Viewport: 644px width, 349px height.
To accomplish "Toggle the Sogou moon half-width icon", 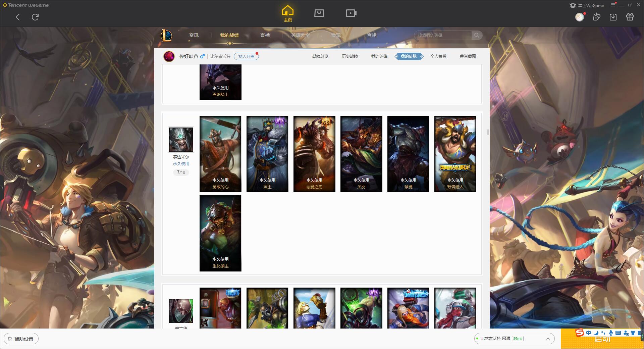I will coord(596,333).
